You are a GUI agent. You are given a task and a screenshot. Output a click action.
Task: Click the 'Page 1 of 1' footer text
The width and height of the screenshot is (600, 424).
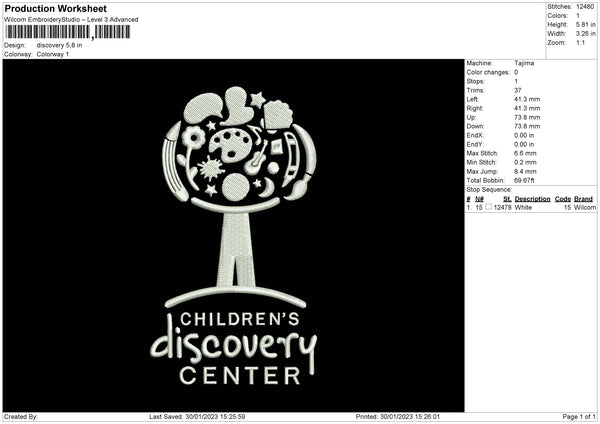coord(579,417)
